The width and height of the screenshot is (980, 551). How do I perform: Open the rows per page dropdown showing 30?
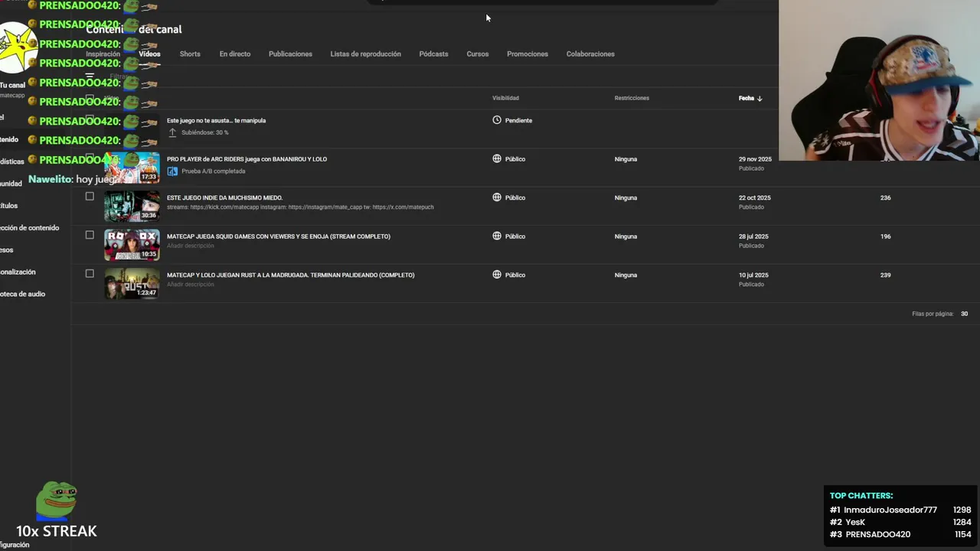[x=964, y=314]
